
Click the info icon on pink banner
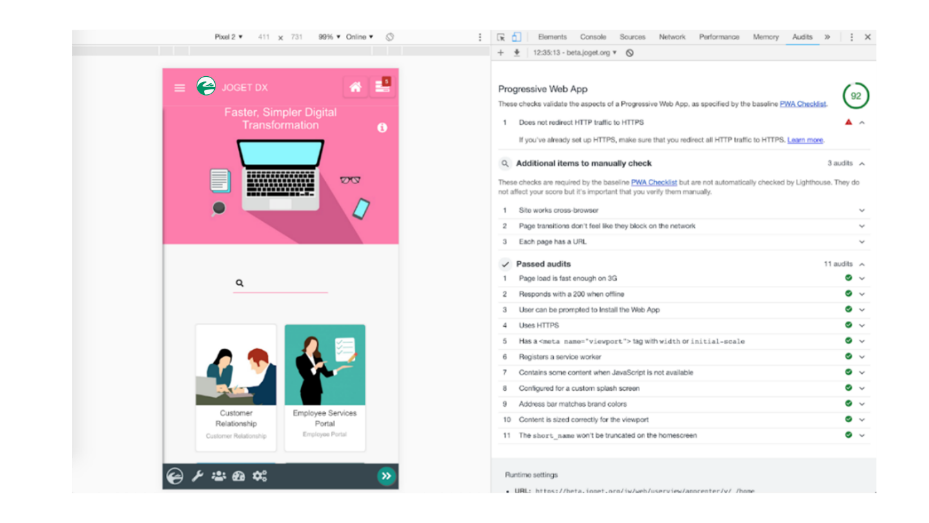(382, 128)
